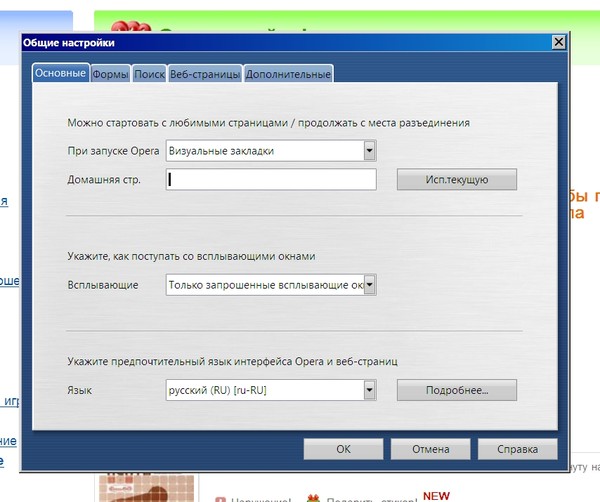
Task: Click the red NEW label on background page
Action: pos(436,496)
